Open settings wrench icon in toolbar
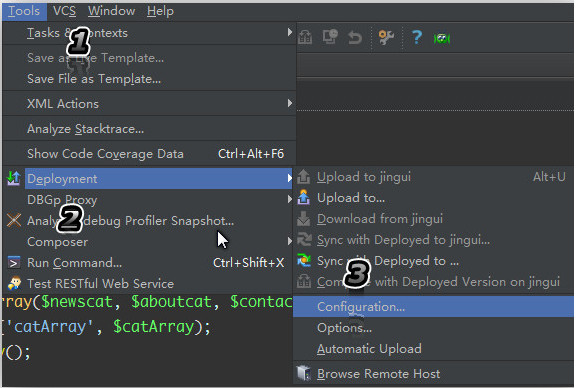The image size is (576, 388). [x=386, y=37]
